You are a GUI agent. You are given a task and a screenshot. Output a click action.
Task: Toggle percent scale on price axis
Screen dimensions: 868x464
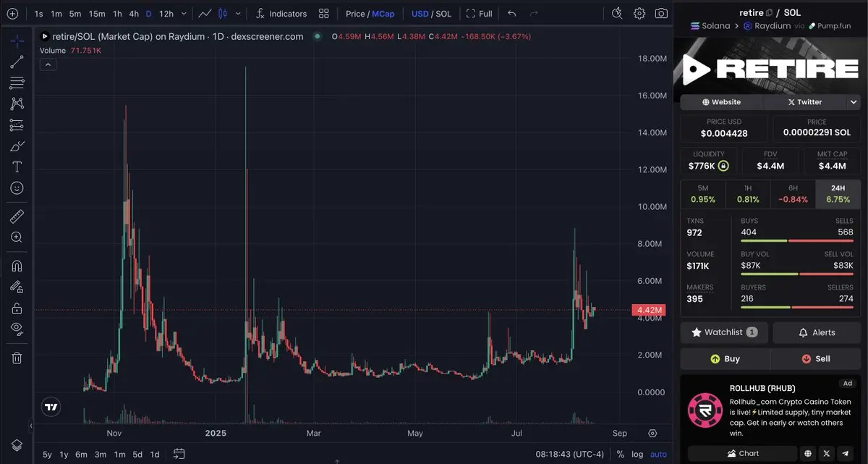click(620, 454)
